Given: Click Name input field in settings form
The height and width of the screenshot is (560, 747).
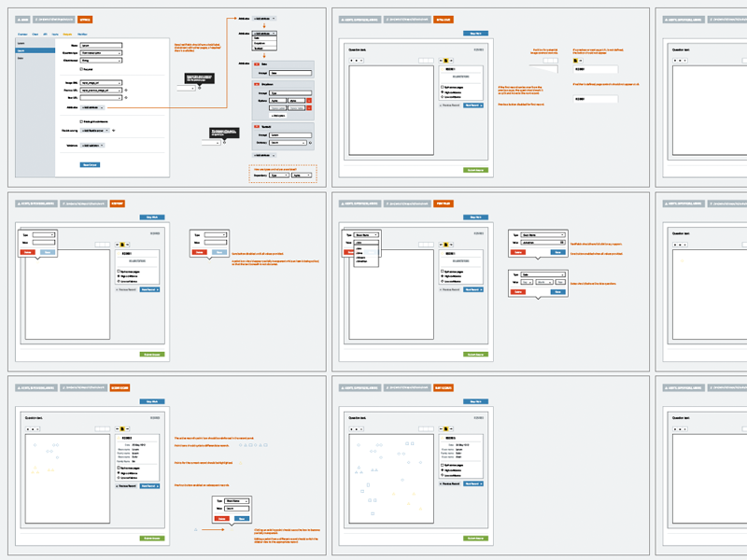Looking at the screenshot, I should point(101,45).
